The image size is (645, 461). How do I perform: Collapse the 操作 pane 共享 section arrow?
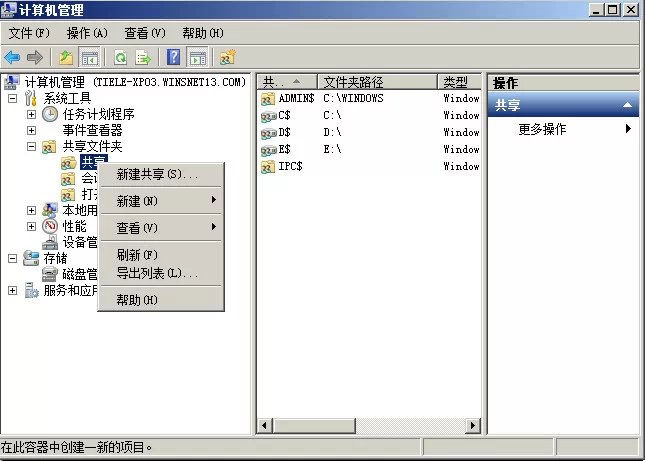pos(627,105)
